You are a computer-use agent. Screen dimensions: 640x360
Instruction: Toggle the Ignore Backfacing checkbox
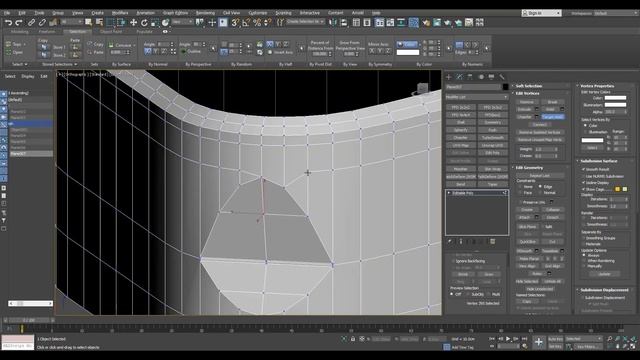(x=453, y=261)
